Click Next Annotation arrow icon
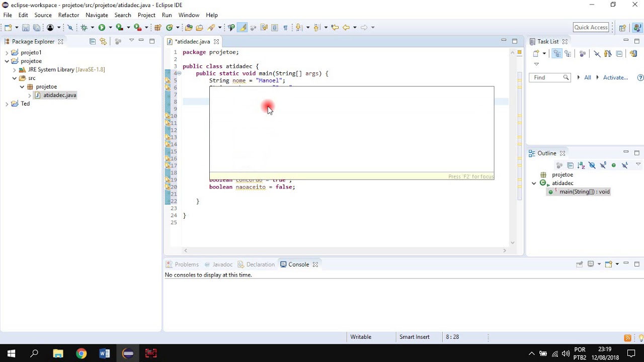The height and width of the screenshot is (362, 644). click(299, 28)
